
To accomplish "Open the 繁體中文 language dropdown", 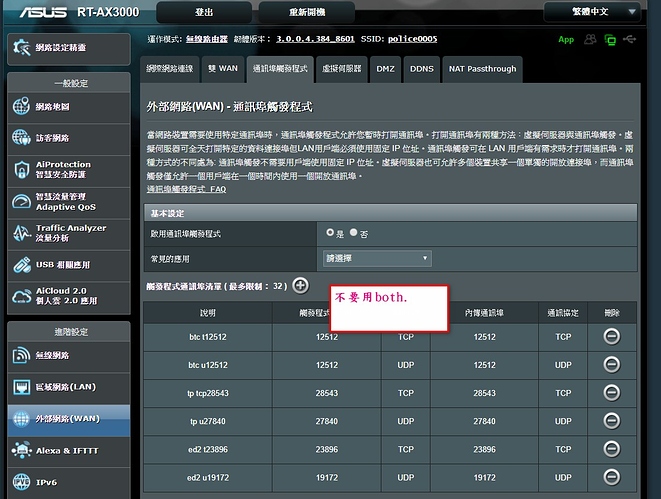I will pos(592,12).
